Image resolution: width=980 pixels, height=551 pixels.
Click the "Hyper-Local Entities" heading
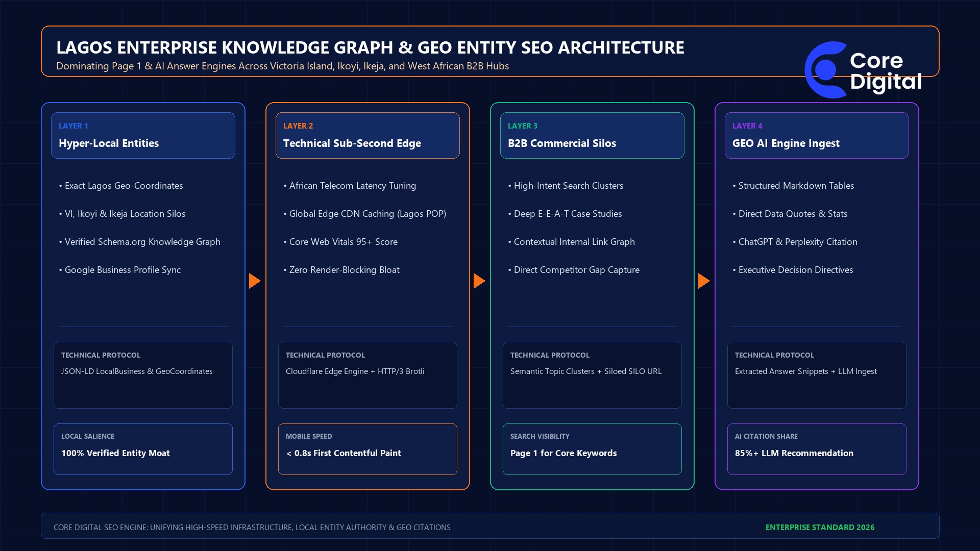pyautogui.click(x=109, y=143)
